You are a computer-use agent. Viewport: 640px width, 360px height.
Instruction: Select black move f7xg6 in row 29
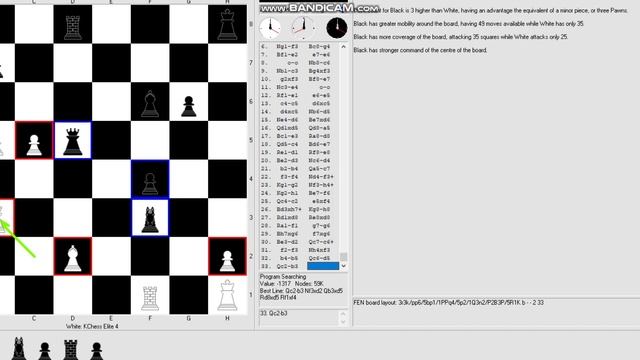click(322, 233)
